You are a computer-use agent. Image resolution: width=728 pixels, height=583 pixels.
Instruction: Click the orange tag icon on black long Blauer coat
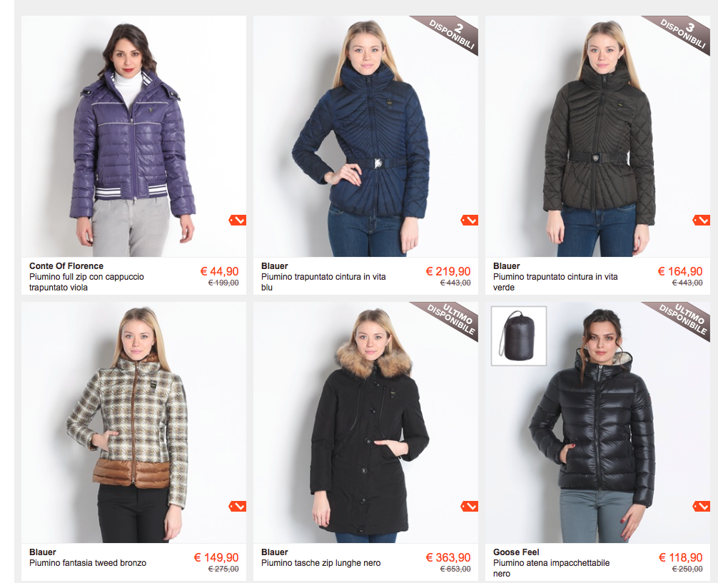[470, 506]
